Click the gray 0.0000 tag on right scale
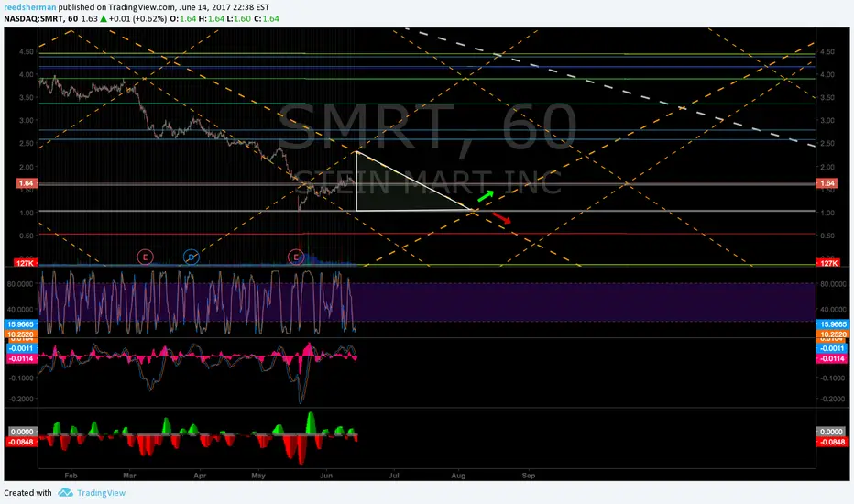The height and width of the screenshot is (504, 854). [831, 432]
